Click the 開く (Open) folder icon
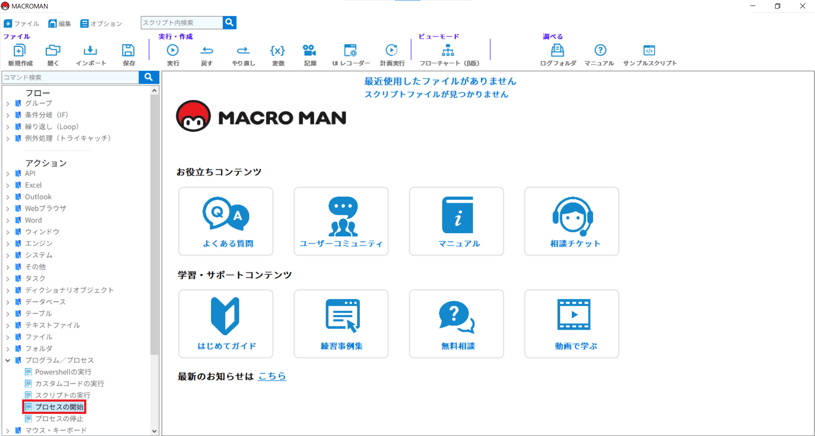Viewport: 815px width, 436px height. click(53, 50)
